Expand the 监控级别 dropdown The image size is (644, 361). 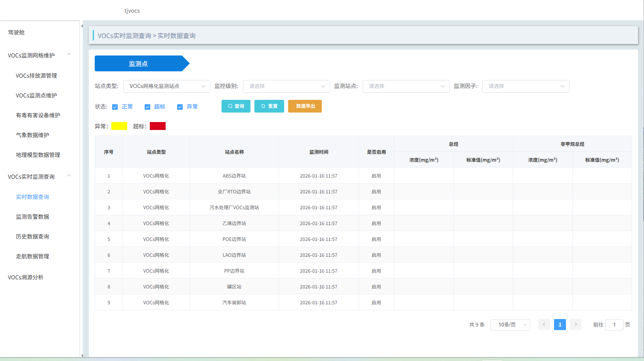click(286, 86)
